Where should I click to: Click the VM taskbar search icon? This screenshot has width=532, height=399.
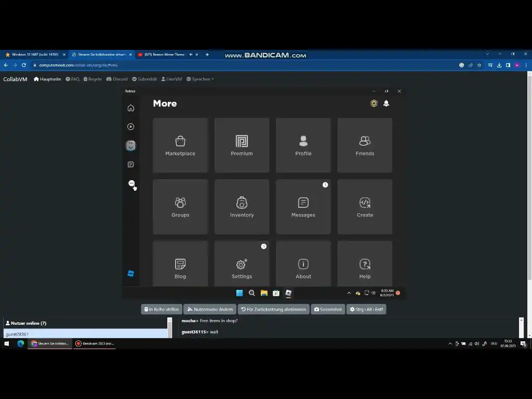[x=252, y=293]
